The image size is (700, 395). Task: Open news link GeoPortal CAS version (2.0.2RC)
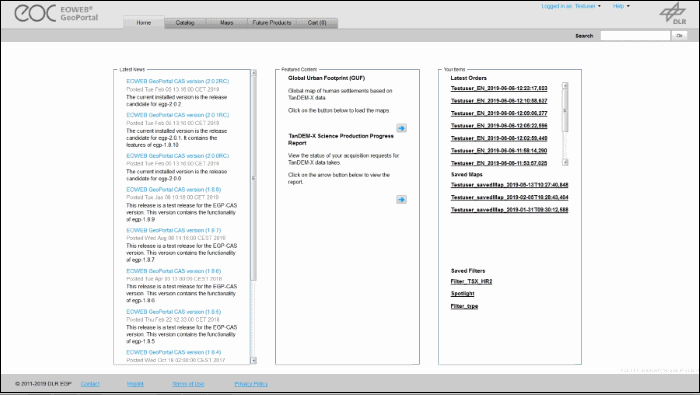pyautogui.click(x=177, y=81)
